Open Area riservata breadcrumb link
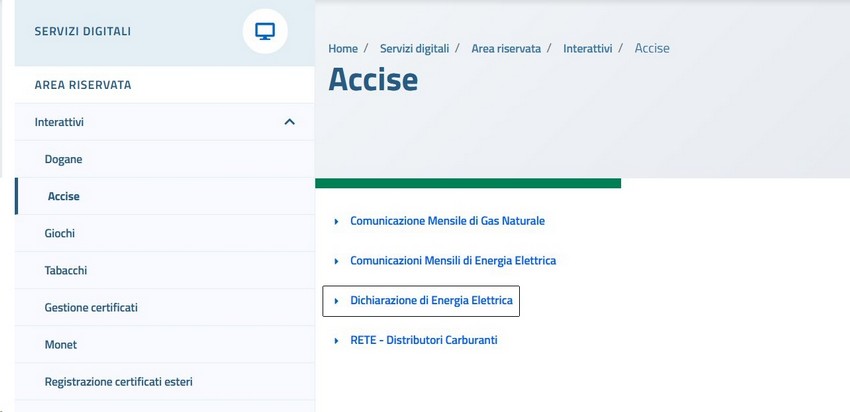This screenshot has width=850, height=412. (x=506, y=48)
